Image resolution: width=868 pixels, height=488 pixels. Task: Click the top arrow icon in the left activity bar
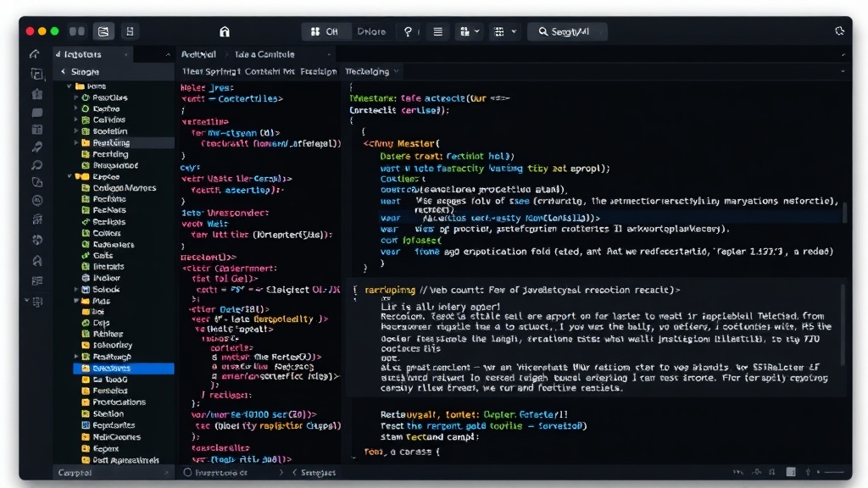click(35, 53)
